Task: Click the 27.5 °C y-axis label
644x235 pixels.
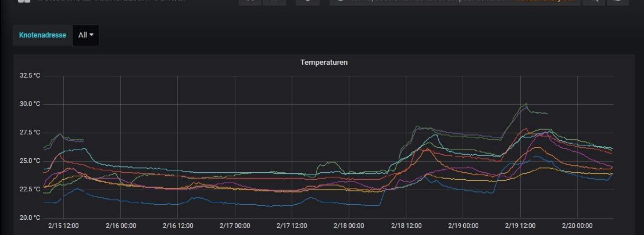Action: tap(30, 132)
